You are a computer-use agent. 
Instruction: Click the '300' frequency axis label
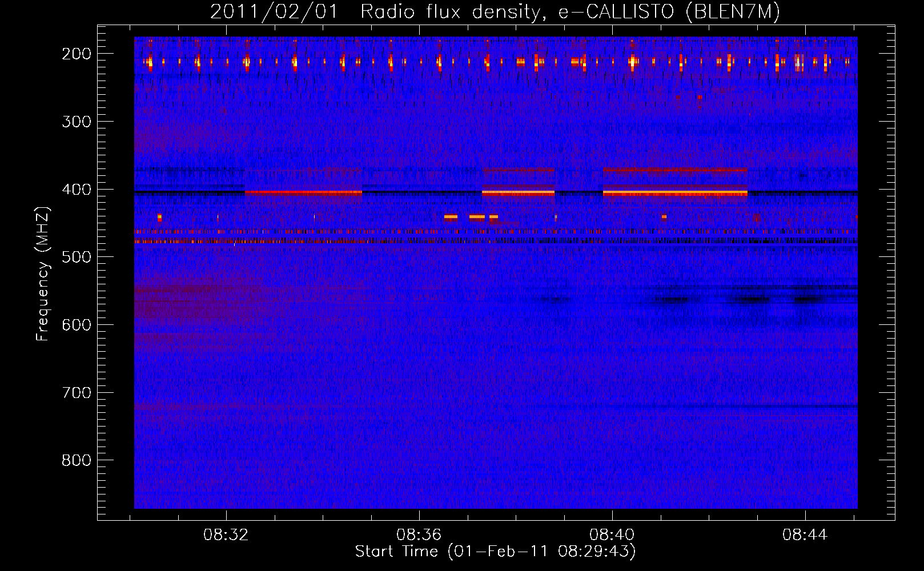coord(76,122)
